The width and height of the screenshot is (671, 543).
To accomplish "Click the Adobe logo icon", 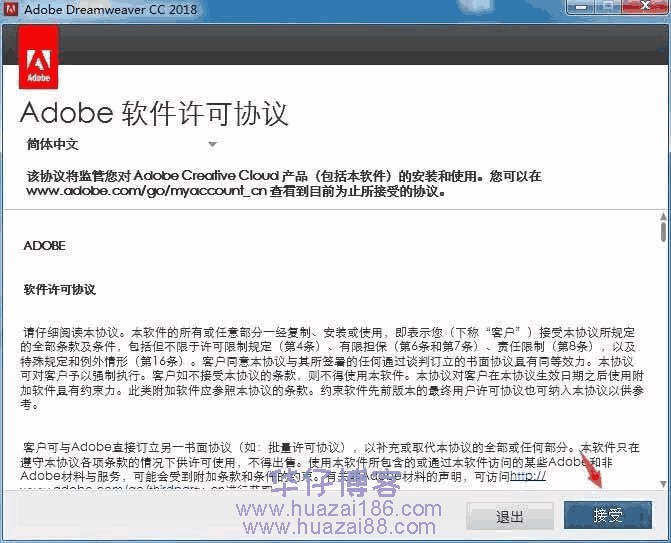I will tap(39, 56).
